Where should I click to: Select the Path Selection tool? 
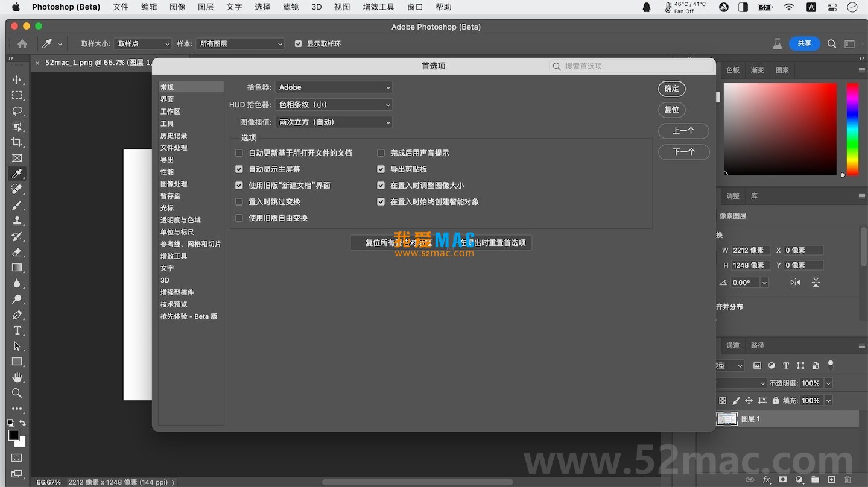(17, 346)
